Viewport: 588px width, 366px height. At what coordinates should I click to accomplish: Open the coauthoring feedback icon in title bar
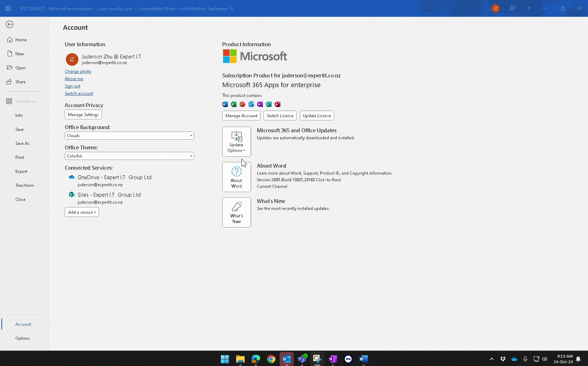click(512, 8)
